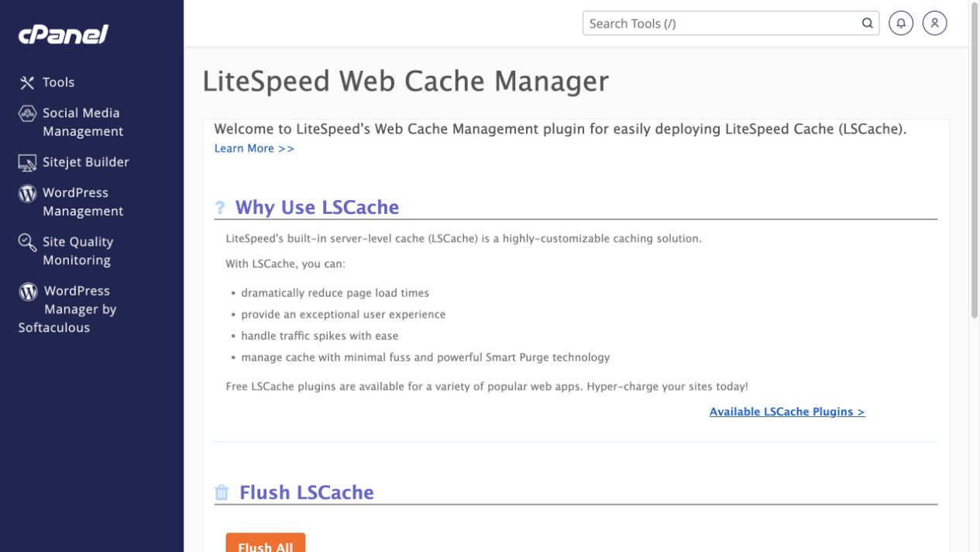Select the Social Media Management icon
Screen dimensions: 980x552
tap(27, 113)
